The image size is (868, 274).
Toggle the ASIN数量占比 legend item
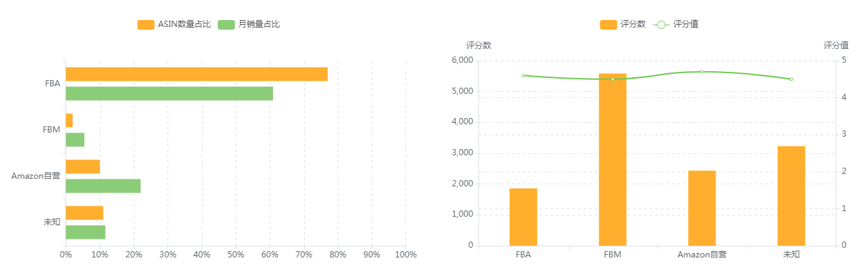coord(174,24)
